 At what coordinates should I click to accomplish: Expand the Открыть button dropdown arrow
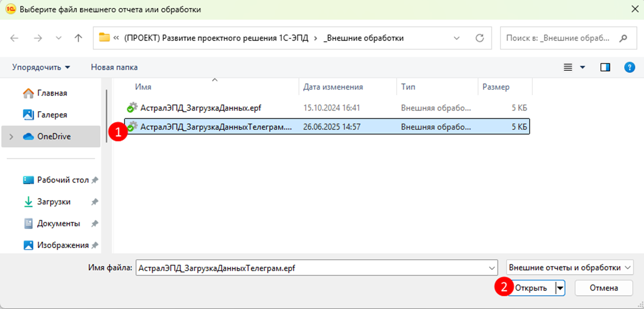click(x=560, y=288)
